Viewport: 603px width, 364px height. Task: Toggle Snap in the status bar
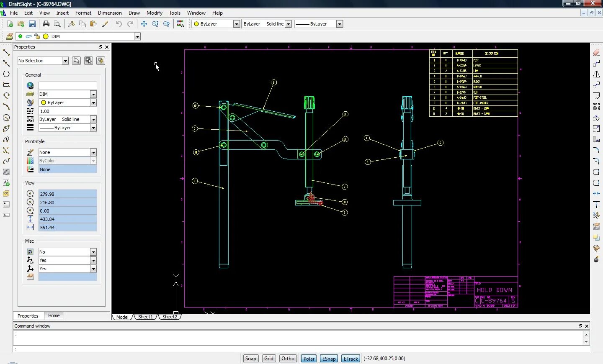[251, 359]
